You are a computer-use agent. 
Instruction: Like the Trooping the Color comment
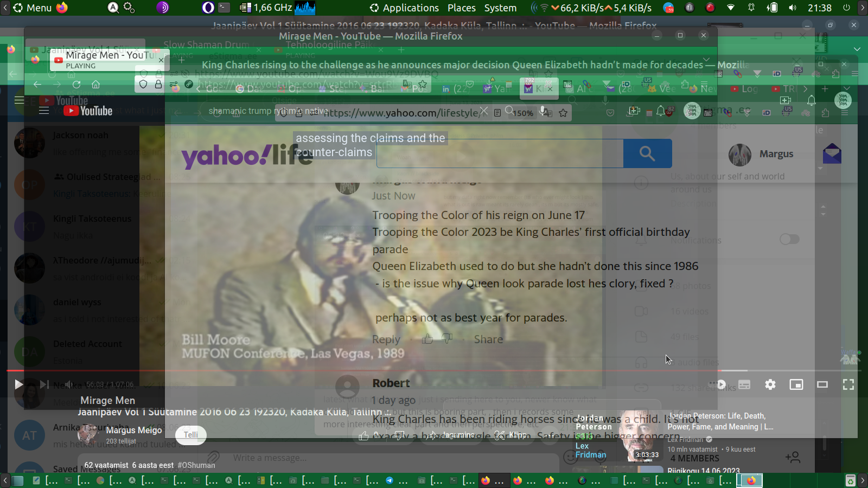[427, 339]
